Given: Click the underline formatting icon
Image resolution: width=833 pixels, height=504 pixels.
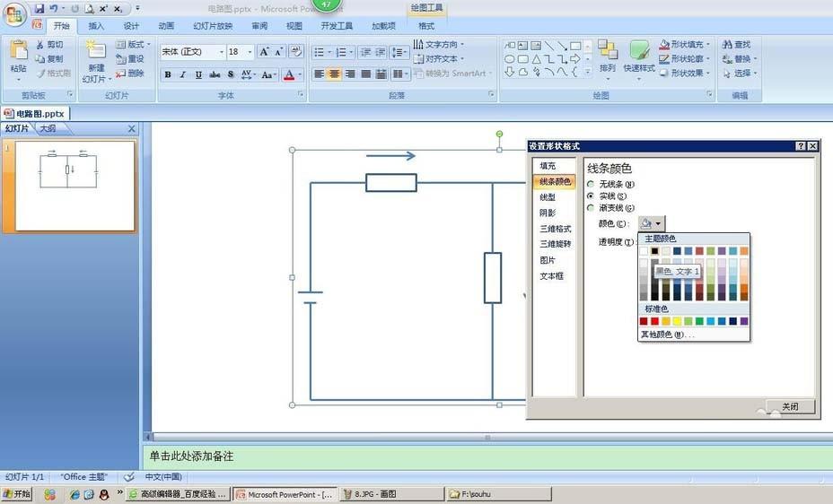Looking at the screenshot, I should 197,74.
